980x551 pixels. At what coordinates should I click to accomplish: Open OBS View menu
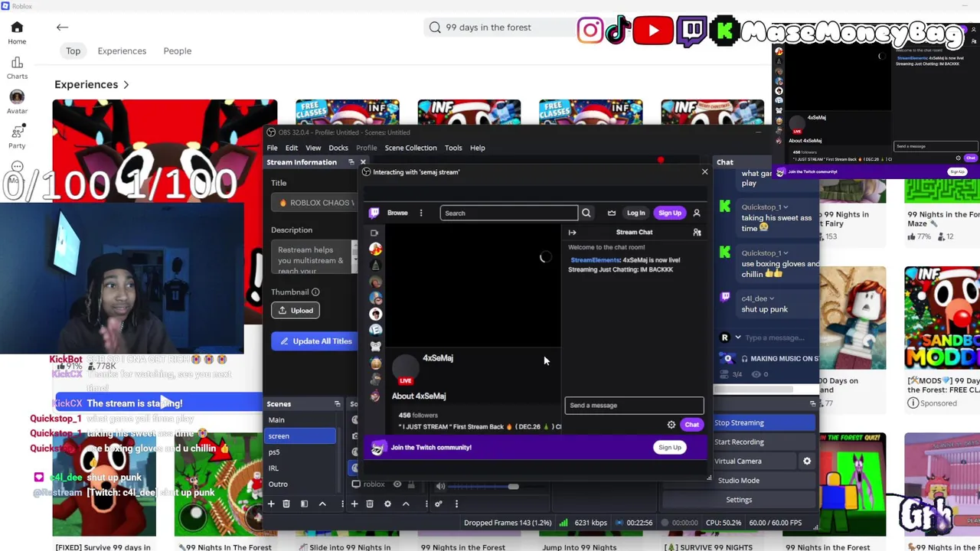coord(313,148)
